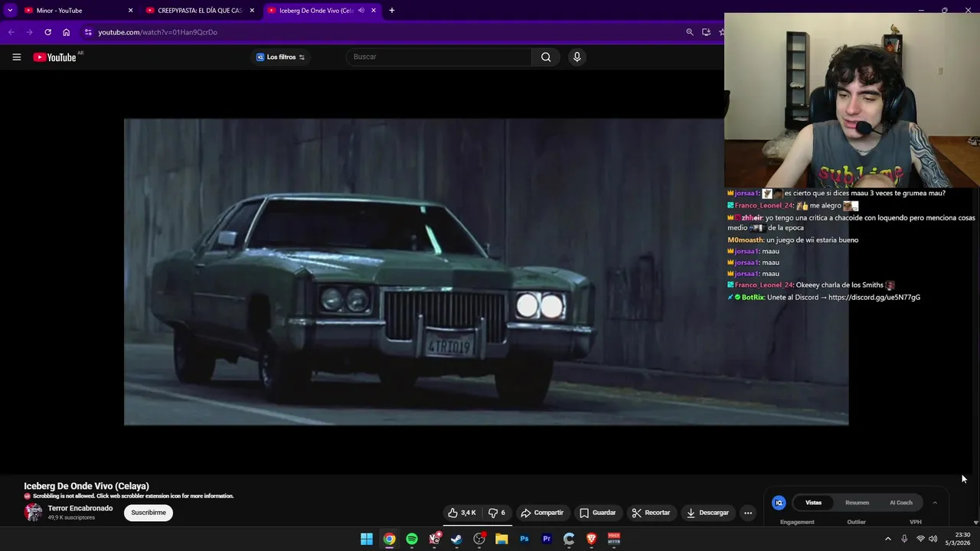Go to the YouTube home logo

(x=54, y=57)
